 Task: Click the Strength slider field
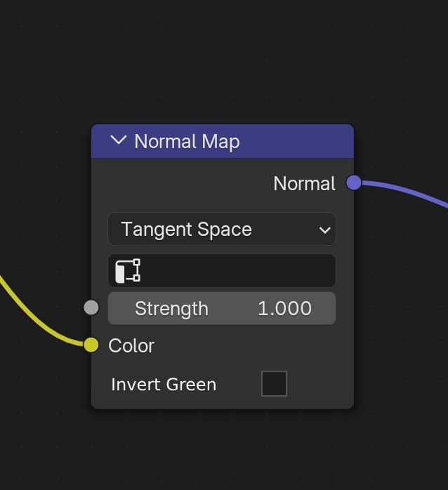[x=222, y=308]
